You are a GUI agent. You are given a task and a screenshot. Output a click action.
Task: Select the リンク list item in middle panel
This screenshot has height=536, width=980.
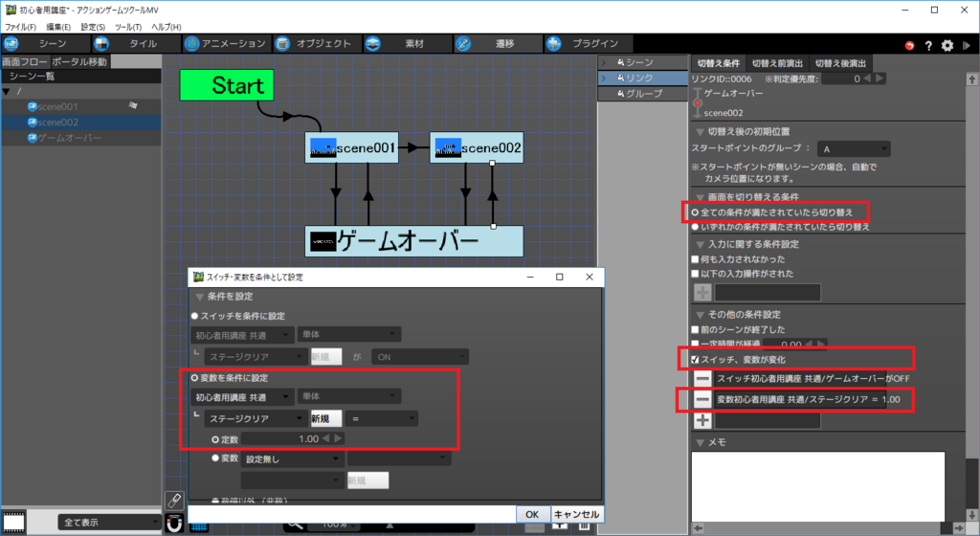click(643, 78)
